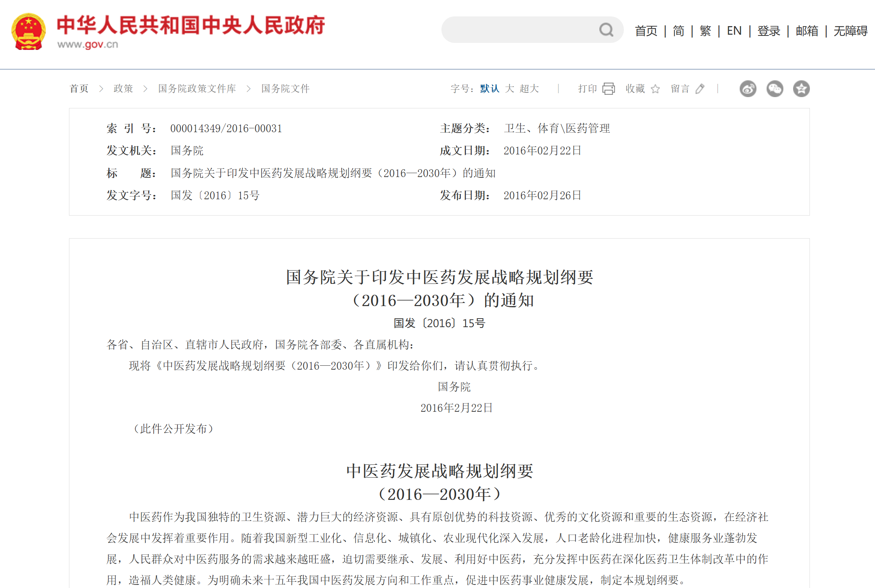Click the 中华人民共和国中央人民政府 site title
This screenshot has height=588, width=875.
pyautogui.click(x=191, y=25)
